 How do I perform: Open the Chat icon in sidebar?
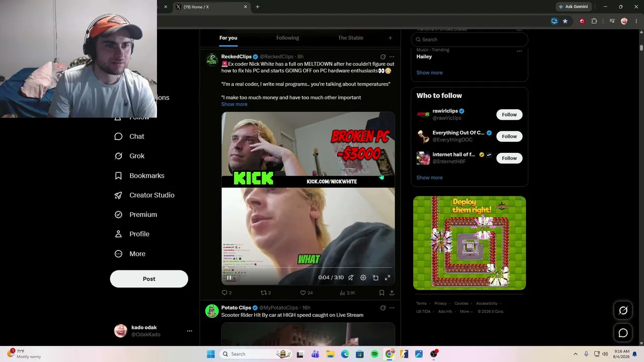click(118, 136)
